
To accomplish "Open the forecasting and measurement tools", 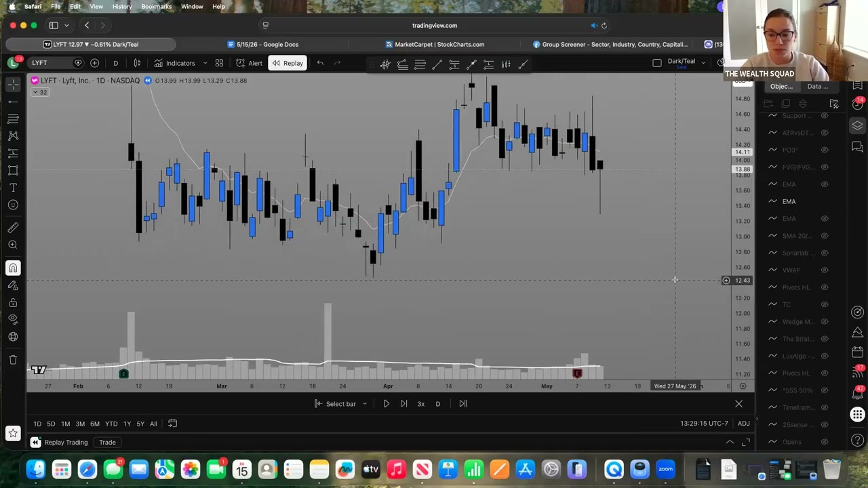I will coord(13,153).
